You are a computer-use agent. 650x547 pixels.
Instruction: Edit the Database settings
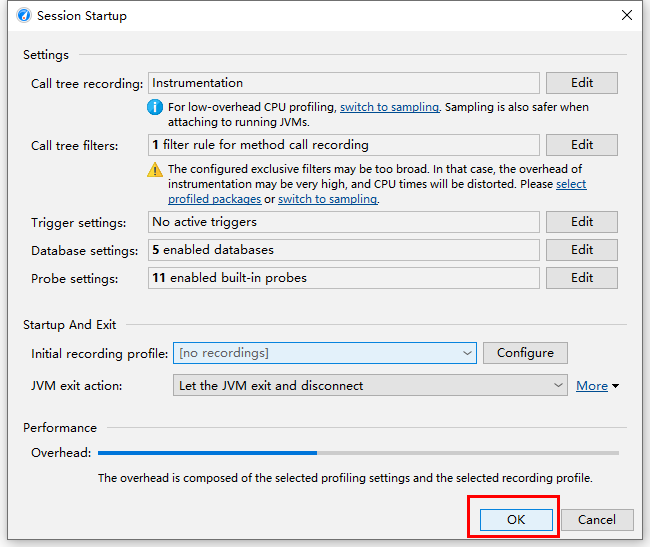[x=581, y=250]
